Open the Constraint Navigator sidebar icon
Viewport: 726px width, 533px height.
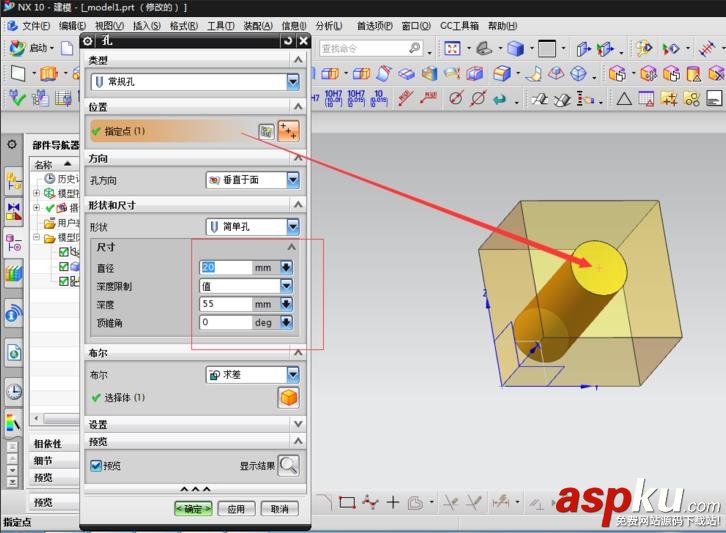coord(13,211)
